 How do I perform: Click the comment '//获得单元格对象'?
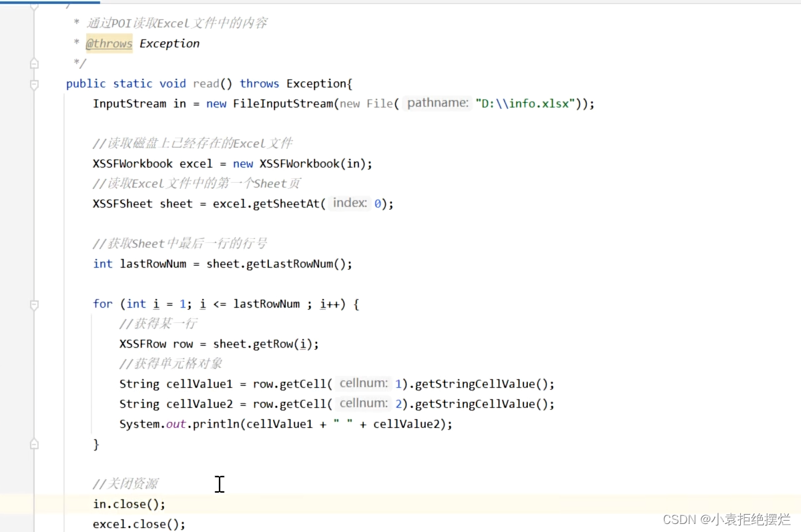171,364
